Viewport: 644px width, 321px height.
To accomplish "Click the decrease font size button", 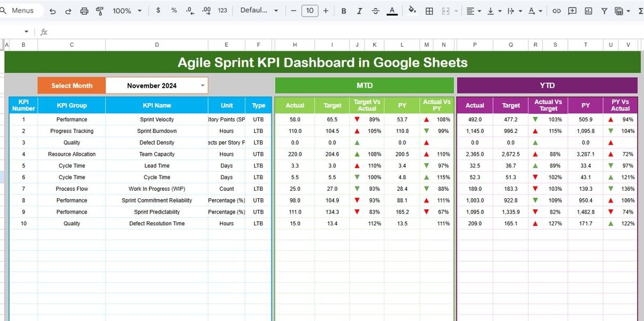I will [x=293, y=11].
